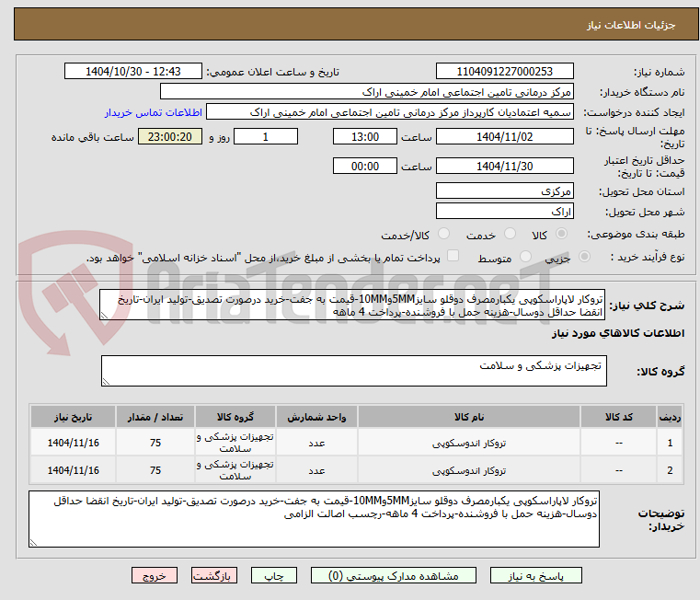The width and height of the screenshot is (700, 600).
Task: Click the announcement date field 1404/10/30 - 12:43
Action: (x=133, y=71)
